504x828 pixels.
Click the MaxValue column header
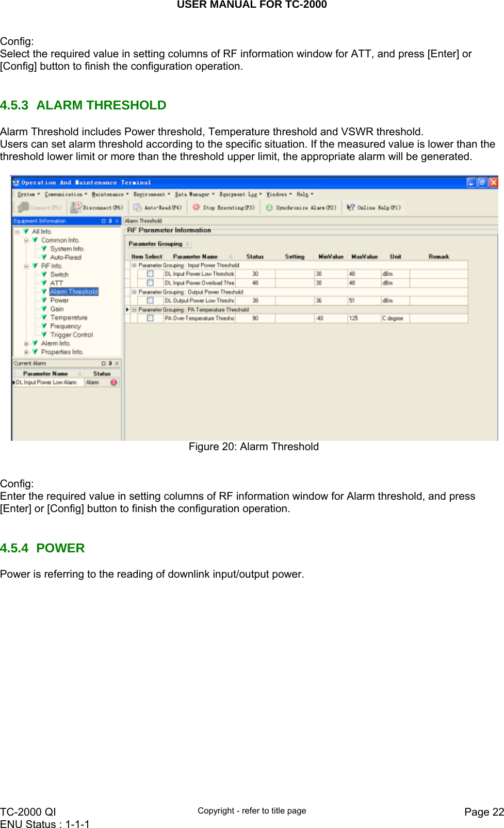click(x=364, y=257)
